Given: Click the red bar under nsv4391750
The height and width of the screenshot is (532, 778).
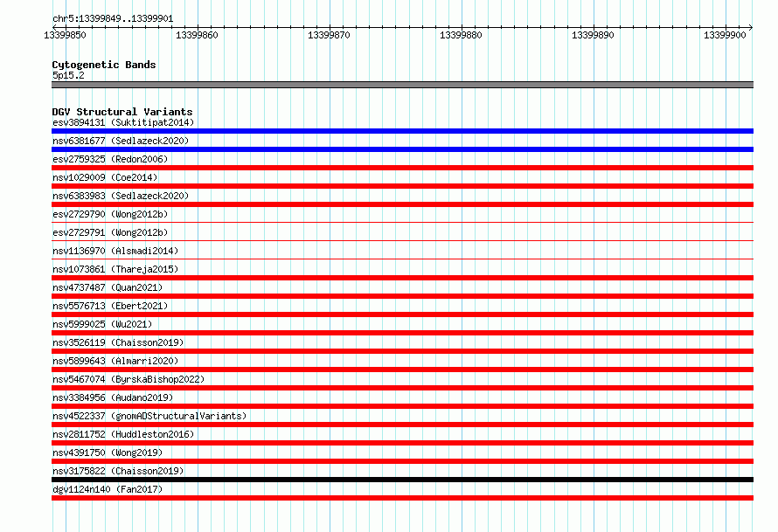Looking at the screenshot, I should click(x=402, y=461).
